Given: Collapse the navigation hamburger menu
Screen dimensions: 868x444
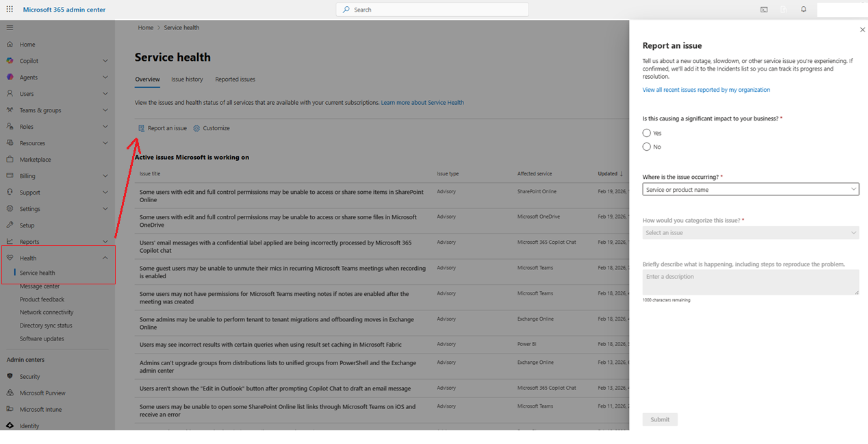Looking at the screenshot, I should click(10, 28).
